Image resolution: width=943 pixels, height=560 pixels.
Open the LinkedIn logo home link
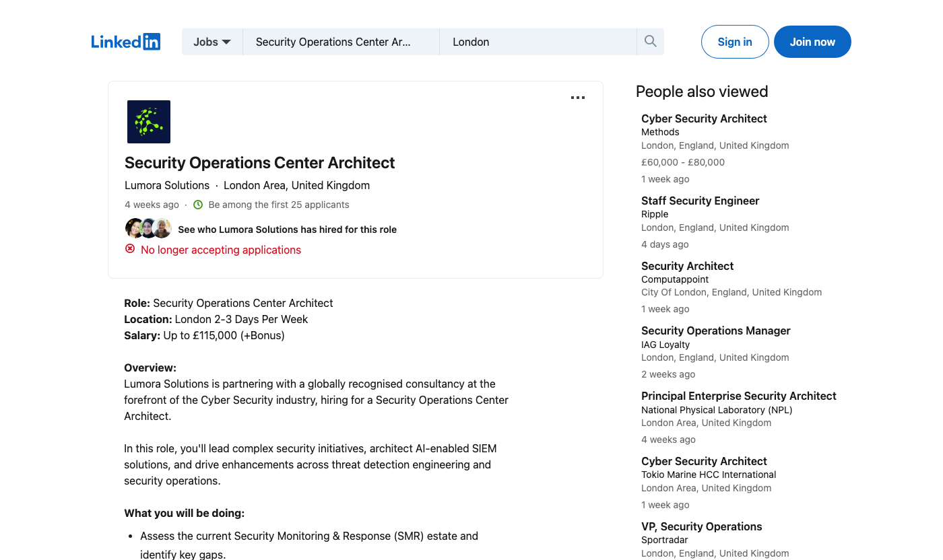coord(126,42)
